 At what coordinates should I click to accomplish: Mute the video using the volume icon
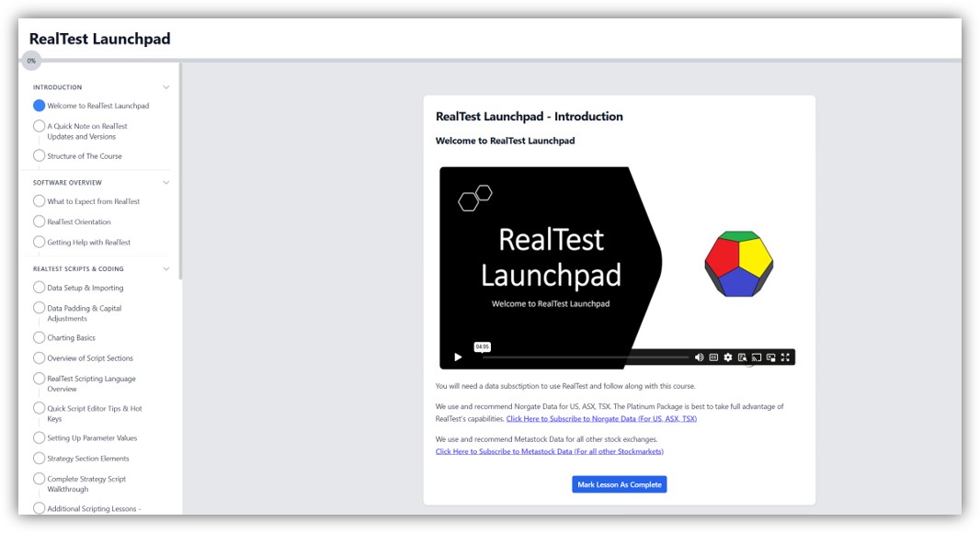coord(699,357)
